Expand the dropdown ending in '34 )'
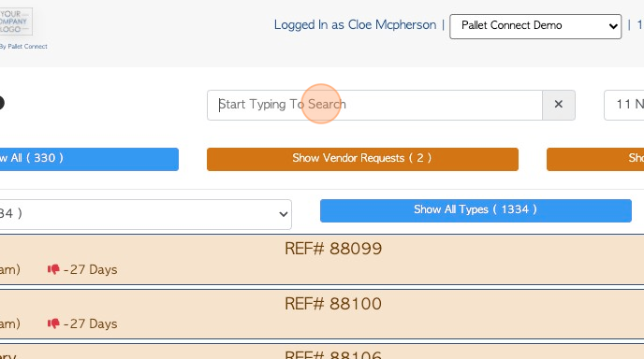Image resolution: width=644 pixels, height=359 pixels. tap(145, 214)
